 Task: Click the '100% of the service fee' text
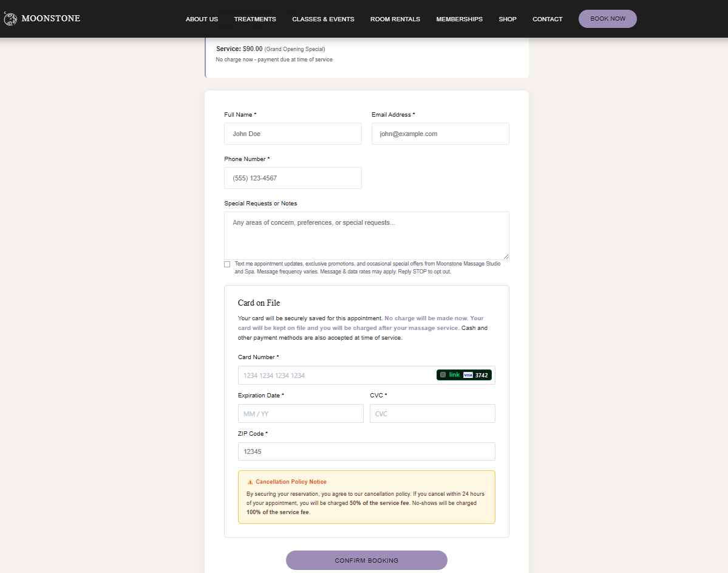[x=277, y=512]
